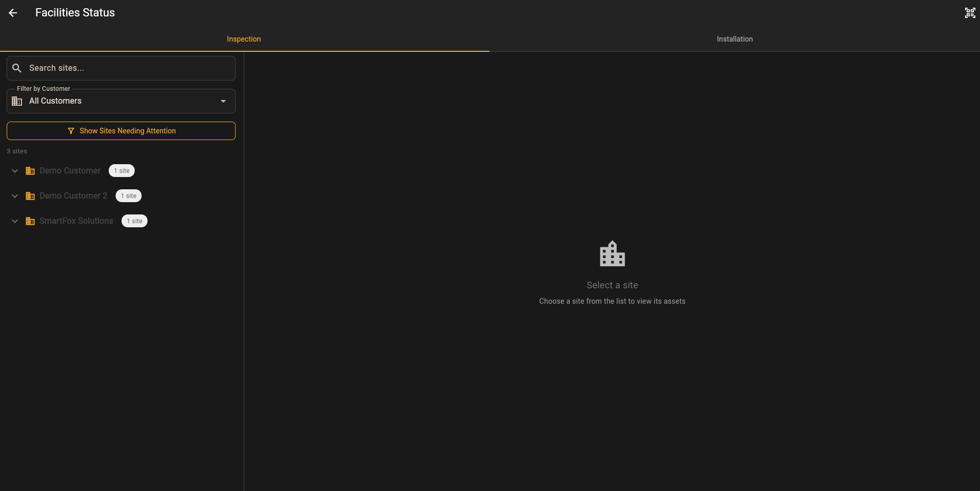Viewport: 980px width, 491px height.
Task: Toggle Show Sites Needing Attention filter
Action: click(x=121, y=131)
